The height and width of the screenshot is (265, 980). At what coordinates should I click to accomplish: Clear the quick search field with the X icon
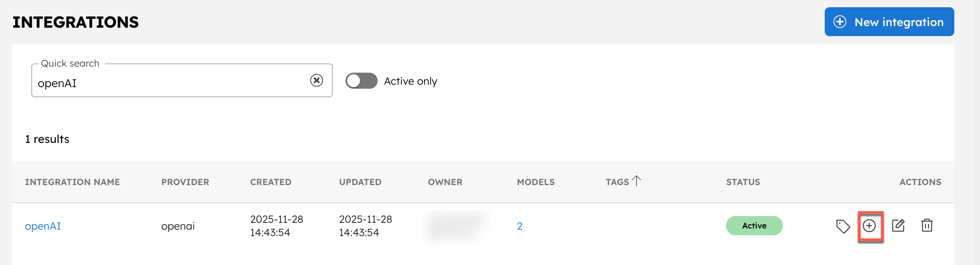316,81
